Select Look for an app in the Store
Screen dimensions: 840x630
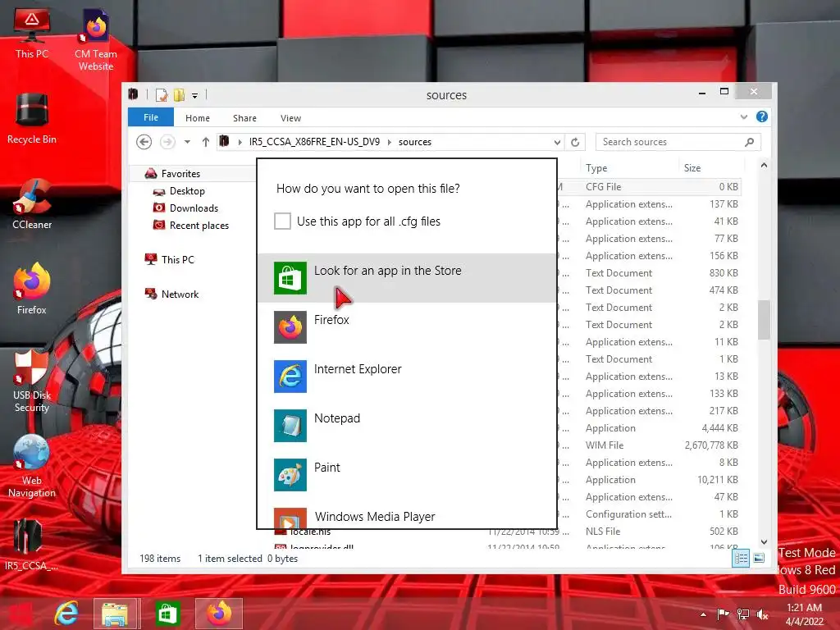(x=407, y=278)
